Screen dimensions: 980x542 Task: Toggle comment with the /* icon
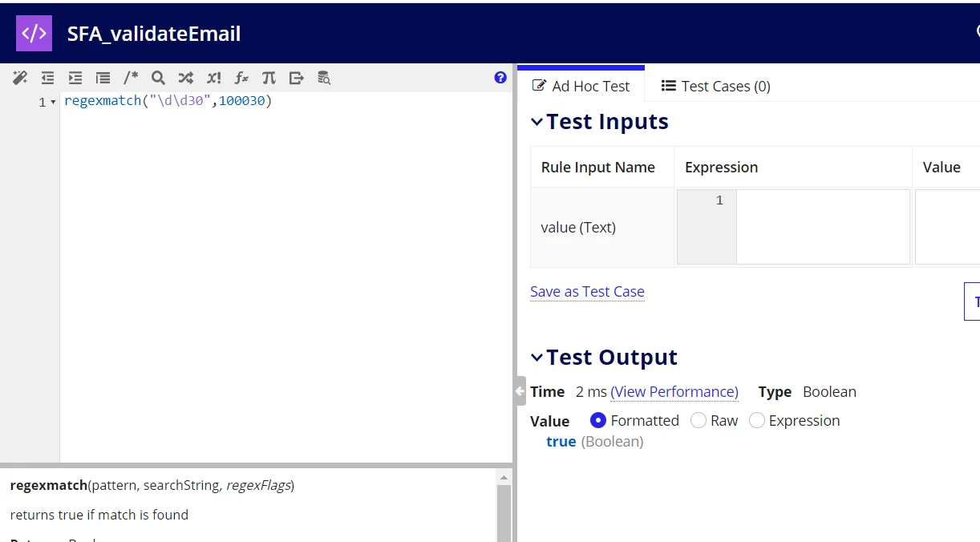coord(131,78)
